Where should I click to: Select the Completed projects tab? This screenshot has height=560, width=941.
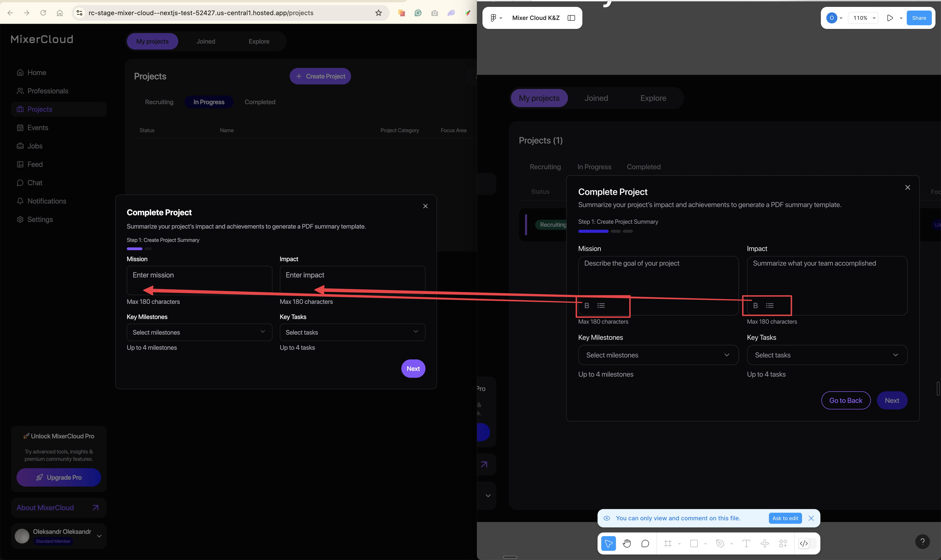point(260,102)
